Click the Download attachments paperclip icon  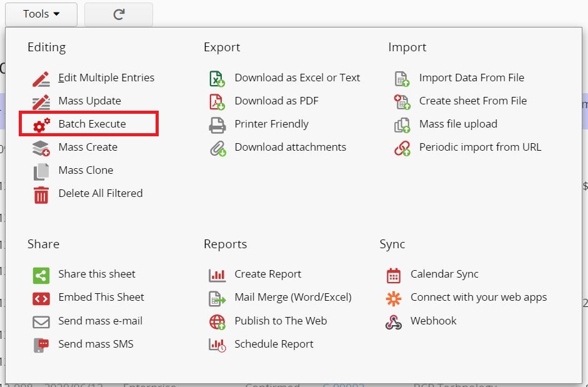click(219, 147)
